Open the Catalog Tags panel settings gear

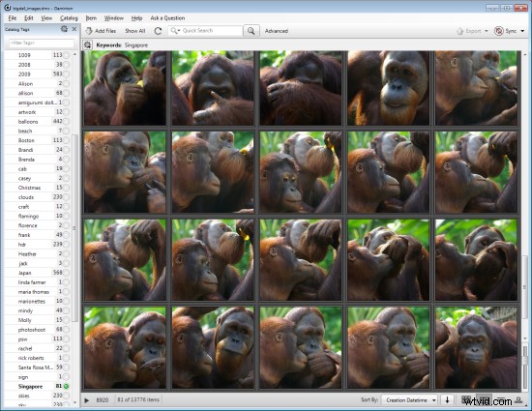[64, 29]
